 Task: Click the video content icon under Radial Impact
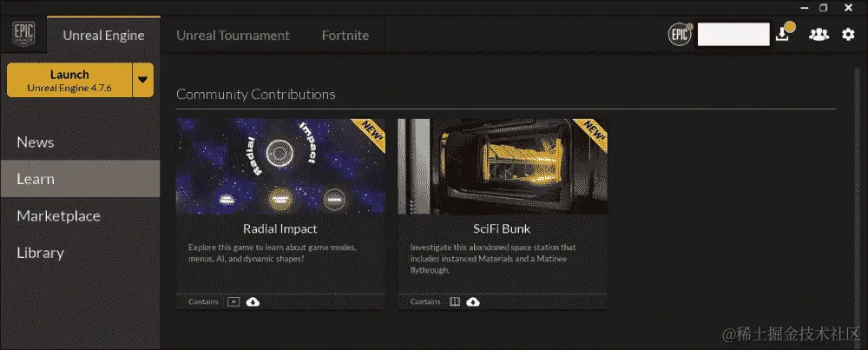(233, 302)
